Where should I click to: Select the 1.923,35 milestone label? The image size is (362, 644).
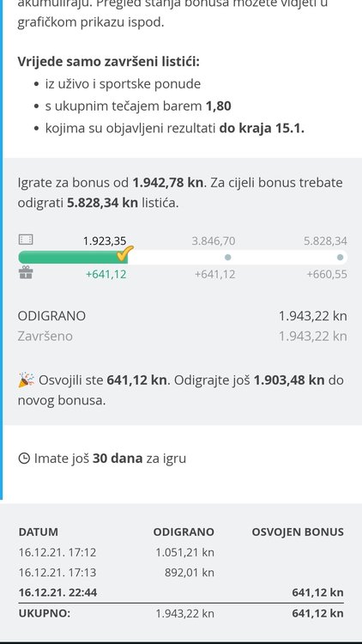(105, 241)
